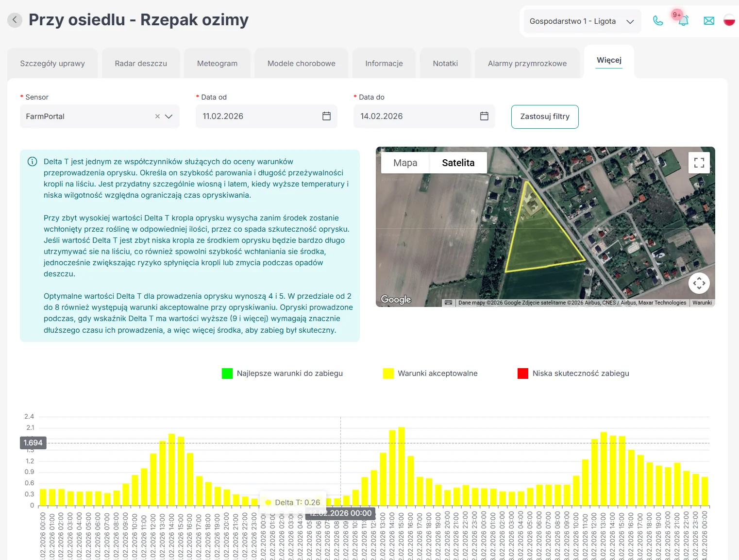Open the Meteogram tab
Screen dimensions: 739x560
[x=217, y=64]
